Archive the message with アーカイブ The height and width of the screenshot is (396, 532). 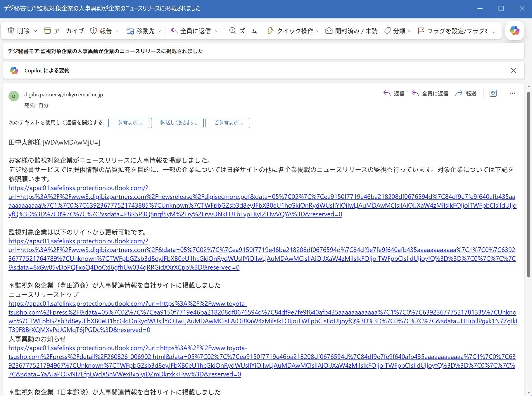[x=64, y=31]
